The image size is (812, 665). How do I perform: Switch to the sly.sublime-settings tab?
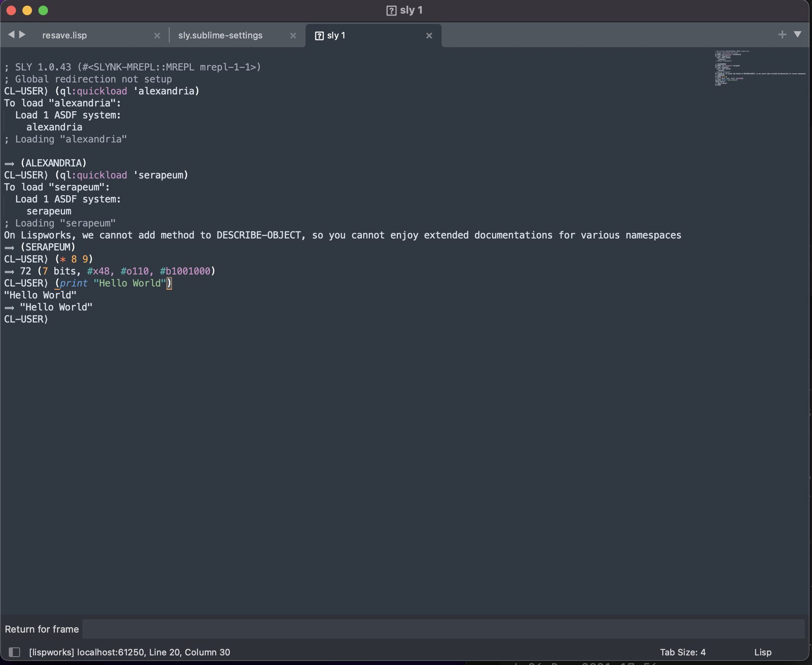pyautogui.click(x=220, y=35)
